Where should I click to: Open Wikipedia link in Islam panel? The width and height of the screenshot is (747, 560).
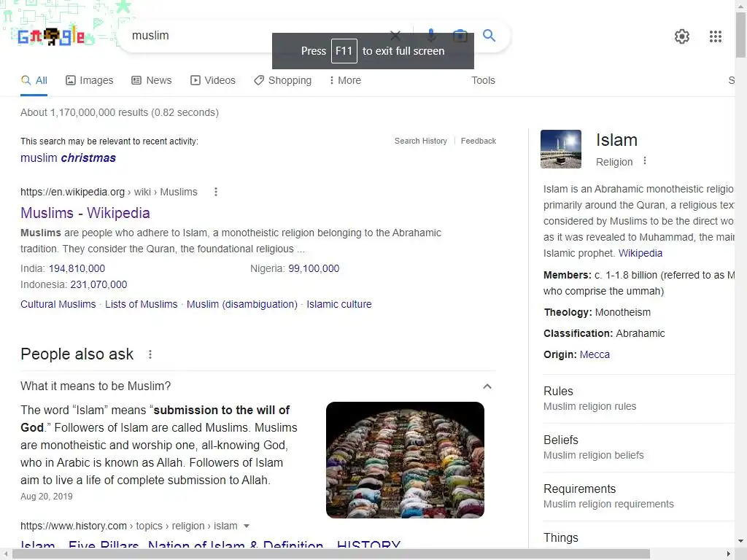point(640,253)
